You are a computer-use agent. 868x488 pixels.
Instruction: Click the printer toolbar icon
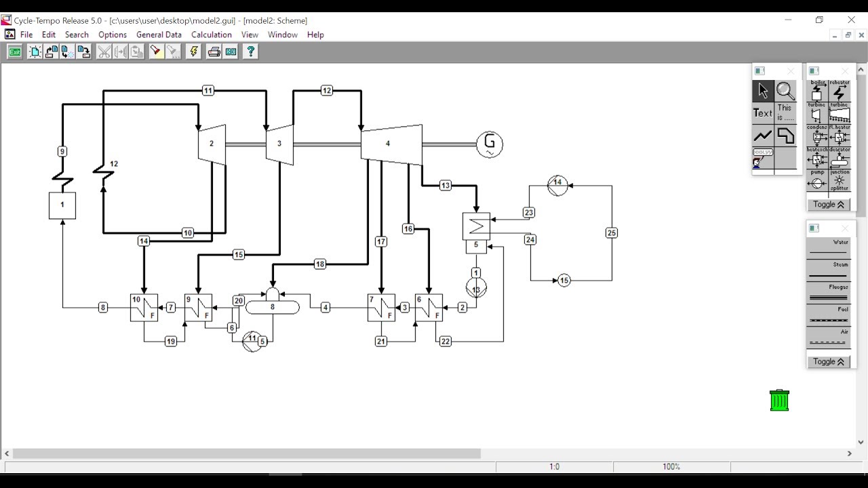click(x=214, y=52)
